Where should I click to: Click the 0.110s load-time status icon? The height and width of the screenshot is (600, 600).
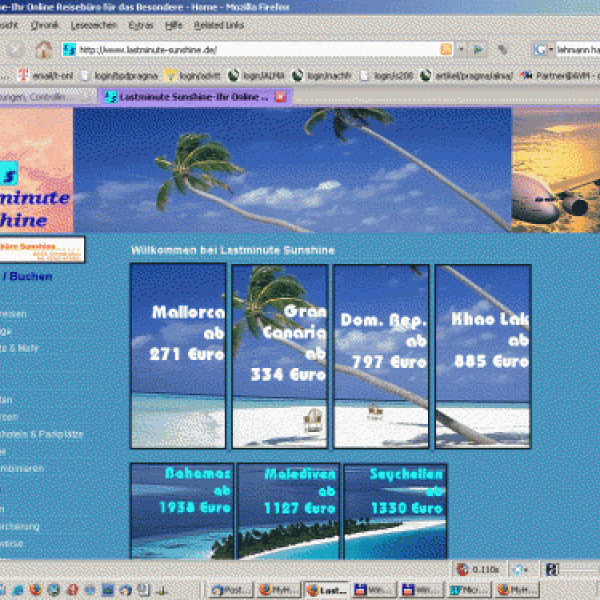(462, 569)
